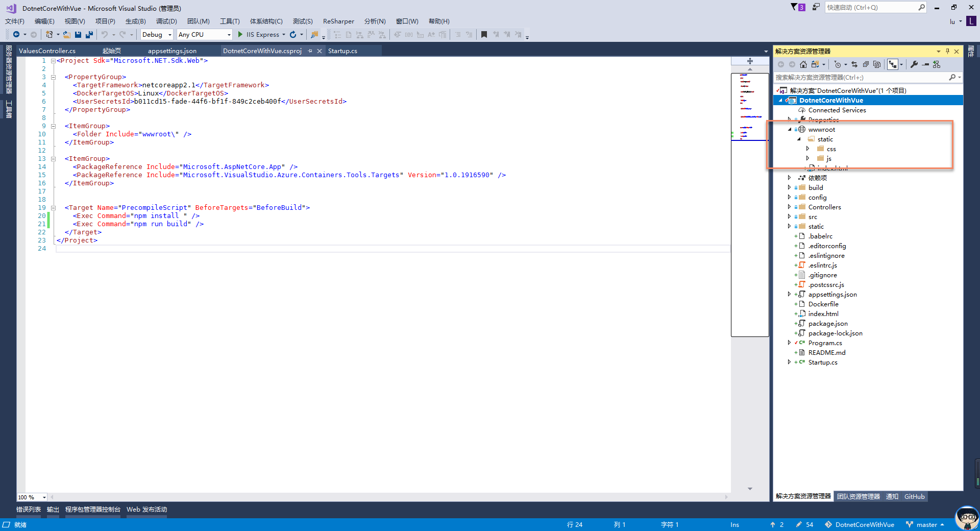Open the Any CPU platform dropdown
Viewport: 980px width, 531px height.
[204, 35]
